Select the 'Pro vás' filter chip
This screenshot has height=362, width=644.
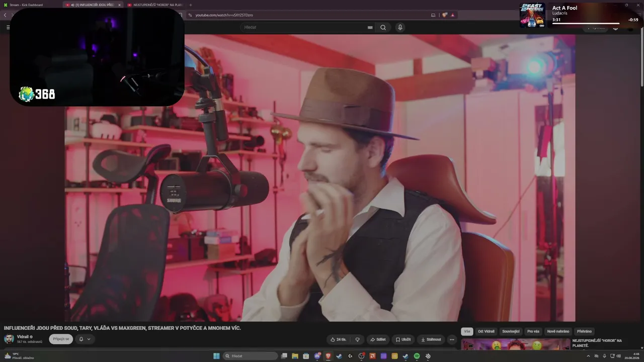click(533, 331)
